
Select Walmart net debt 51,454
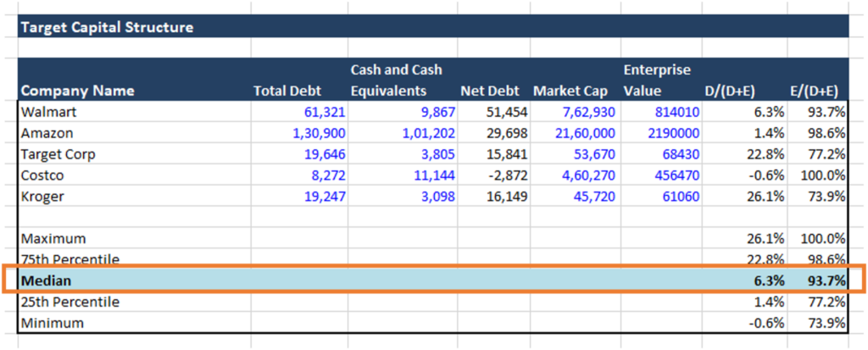point(507,113)
